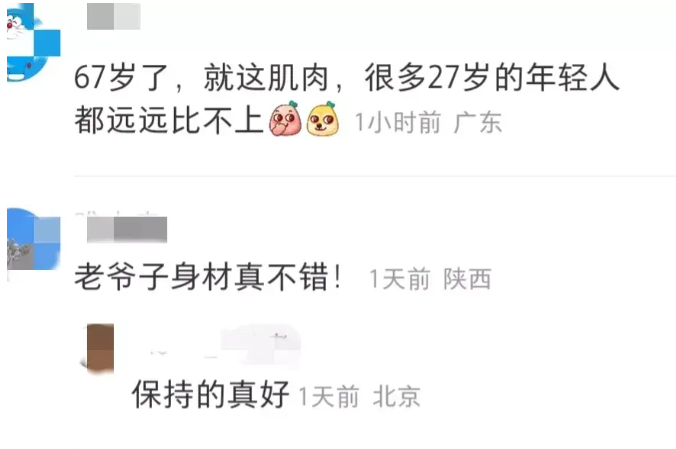The height and width of the screenshot is (449, 676).
Task: Click the divider line between the comments
Action: pos(375,176)
